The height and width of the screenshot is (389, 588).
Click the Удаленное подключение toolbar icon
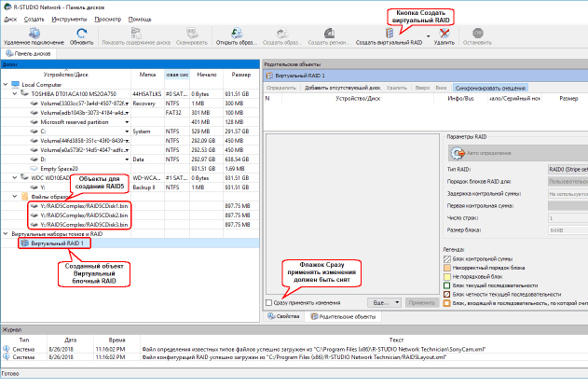click(x=34, y=33)
